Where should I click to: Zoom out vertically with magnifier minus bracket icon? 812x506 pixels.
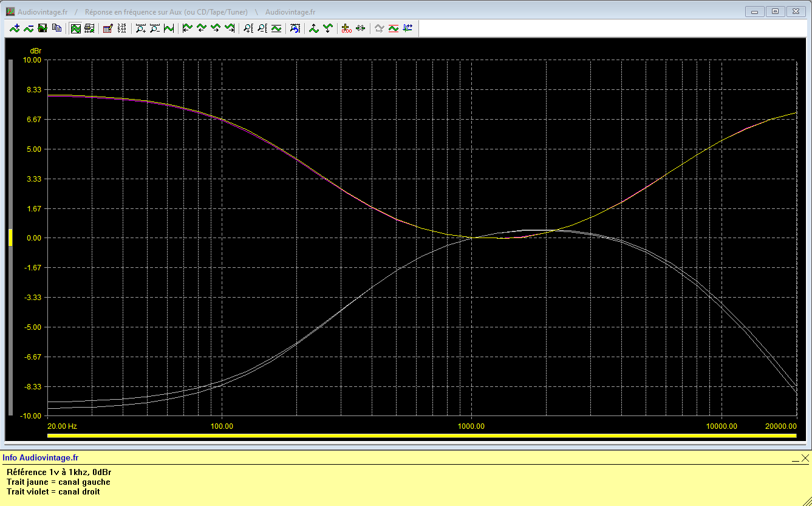pyautogui.click(x=262, y=28)
